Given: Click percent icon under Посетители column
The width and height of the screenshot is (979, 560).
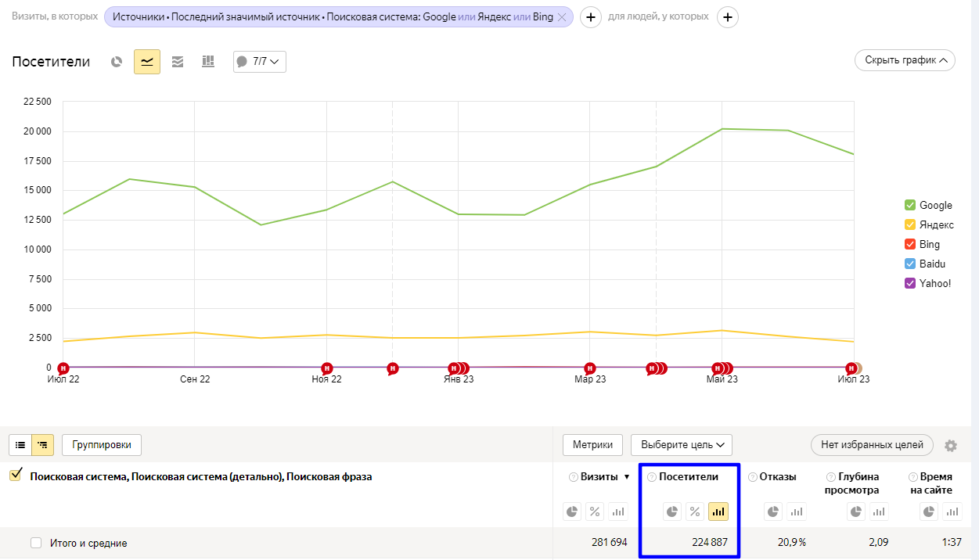Looking at the screenshot, I should coord(694,512).
